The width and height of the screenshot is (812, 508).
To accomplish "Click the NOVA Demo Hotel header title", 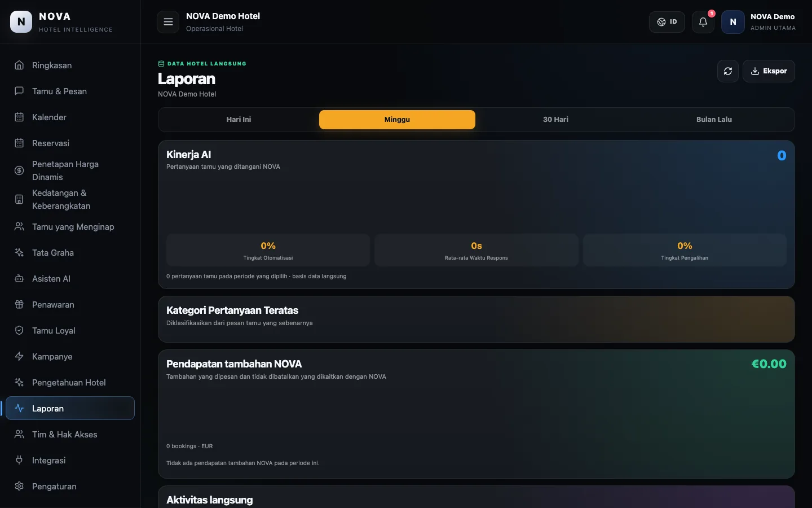I will (x=223, y=16).
